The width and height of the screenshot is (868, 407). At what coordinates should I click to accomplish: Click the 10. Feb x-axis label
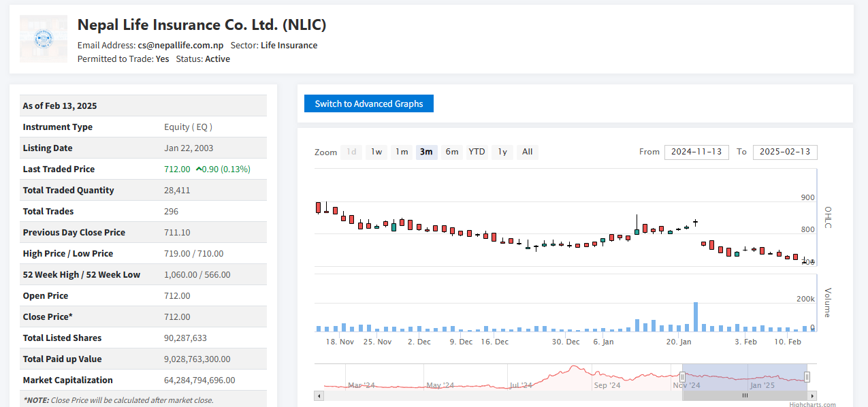coord(788,342)
